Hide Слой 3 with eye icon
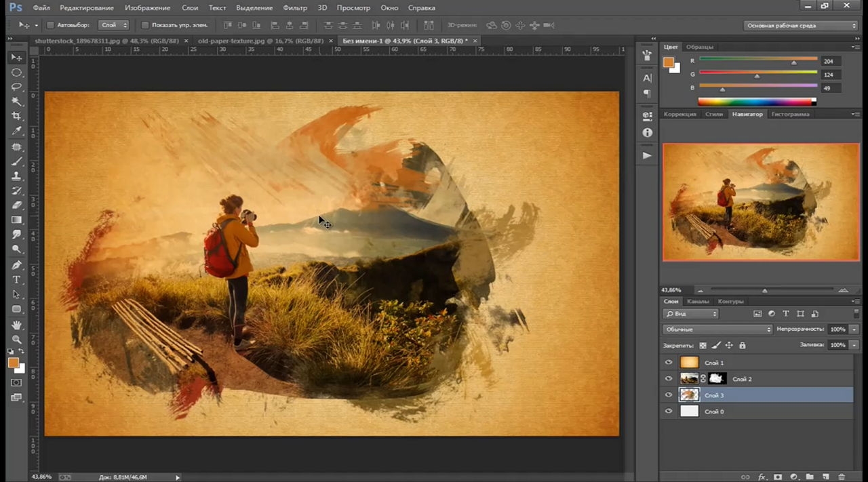This screenshot has height=482, width=868. pos(669,395)
